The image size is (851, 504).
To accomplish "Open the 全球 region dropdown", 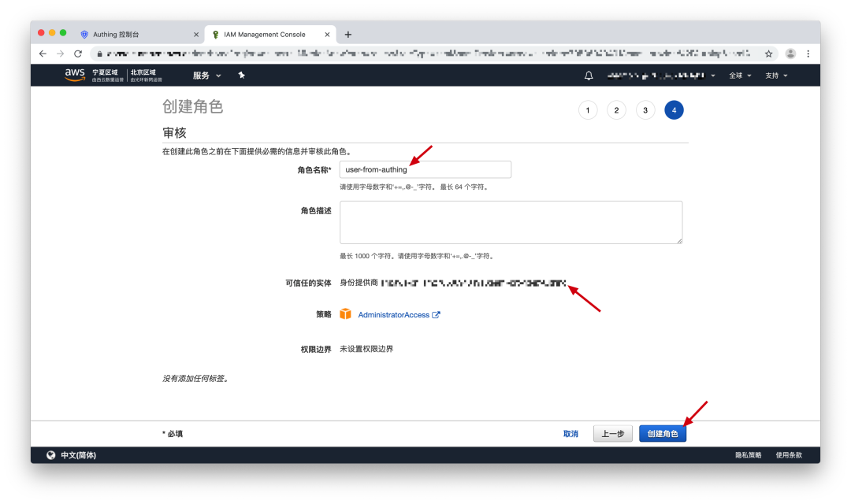I will [x=740, y=76].
